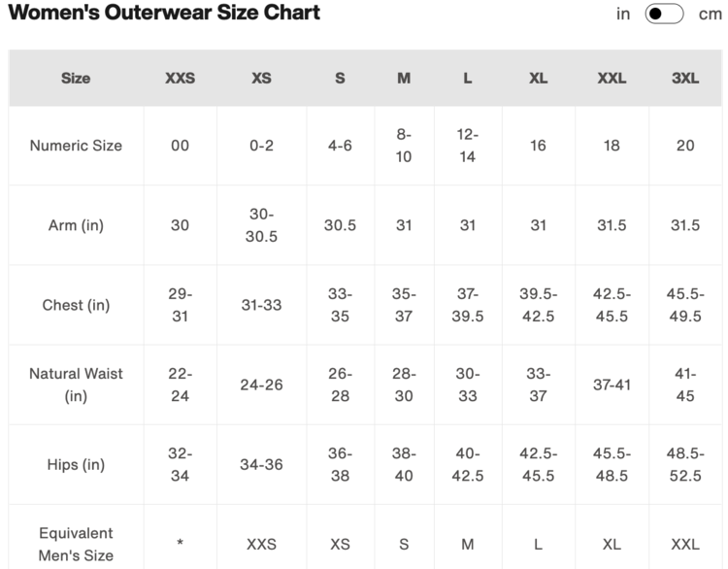Click the "in" unit label
The height and width of the screenshot is (569, 728).
click(623, 15)
